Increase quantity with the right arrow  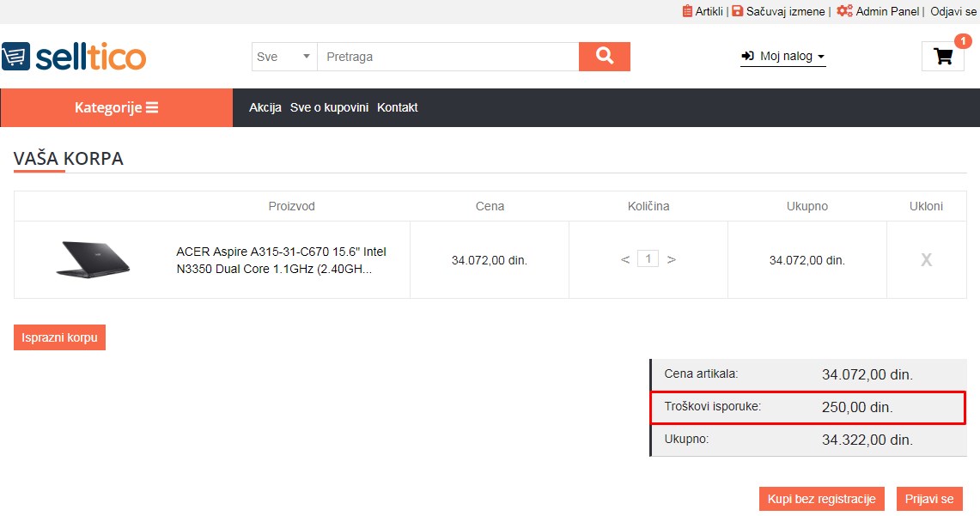(672, 259)
